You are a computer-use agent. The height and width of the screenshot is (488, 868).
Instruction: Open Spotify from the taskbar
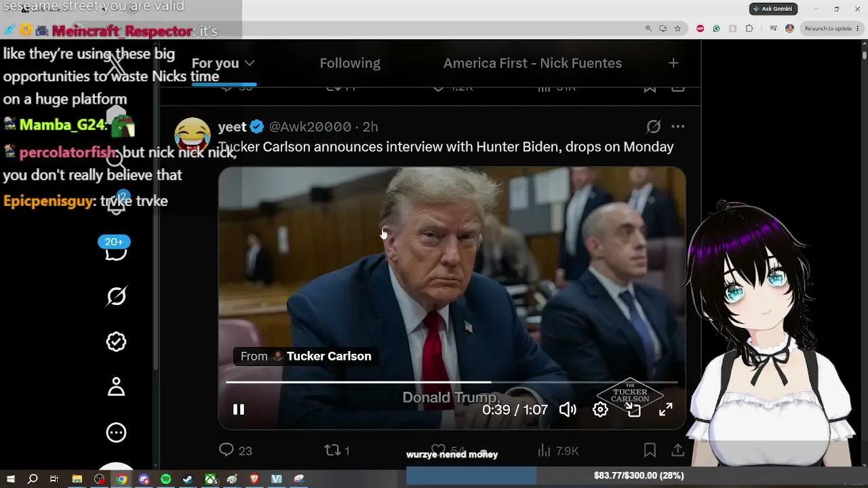pyautogui.click(x=166, y=479)
